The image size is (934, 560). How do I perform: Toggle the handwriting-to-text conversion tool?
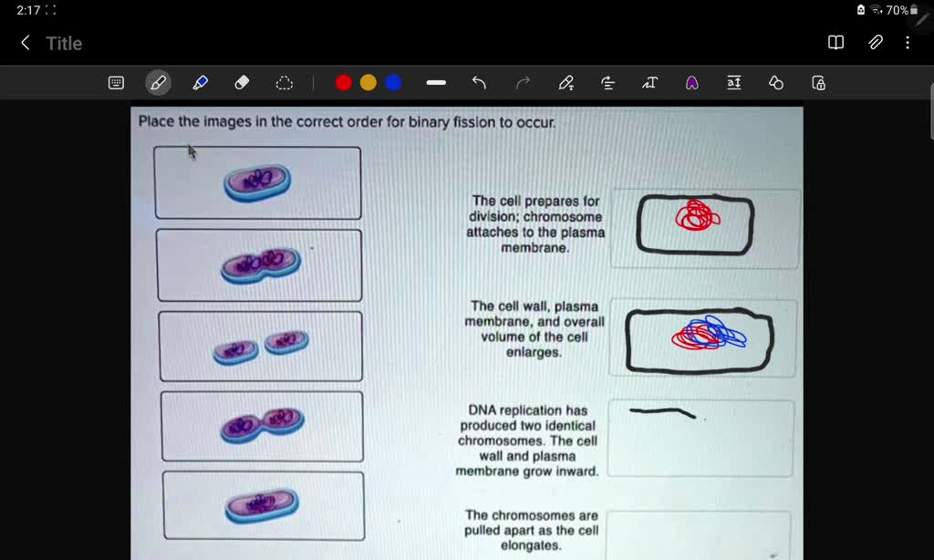[649, 82]
